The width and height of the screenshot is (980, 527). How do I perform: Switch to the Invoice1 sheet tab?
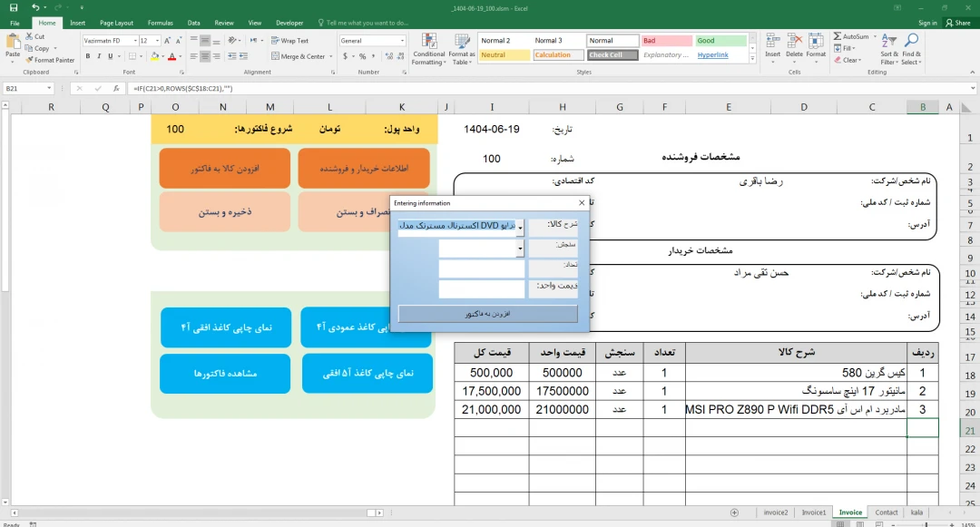(814, 512)
